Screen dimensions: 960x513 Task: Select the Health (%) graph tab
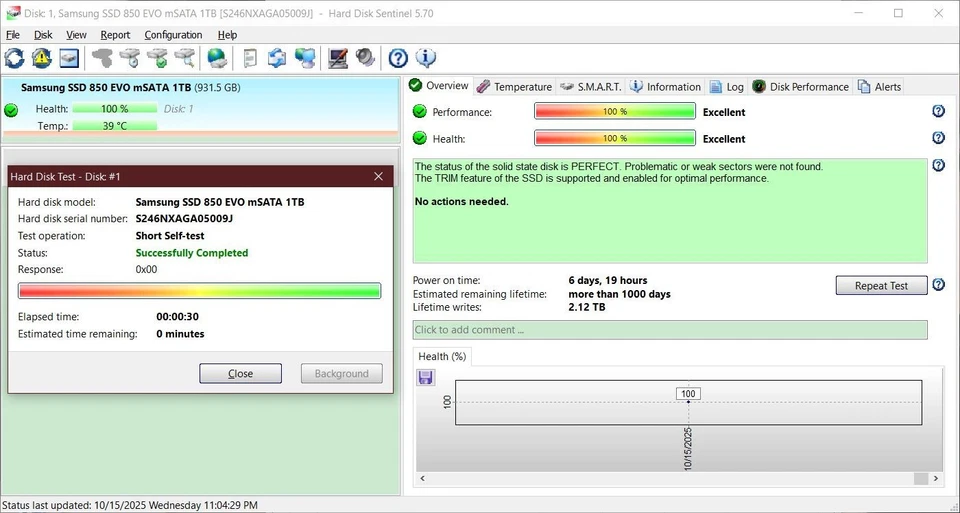(442, 356)
